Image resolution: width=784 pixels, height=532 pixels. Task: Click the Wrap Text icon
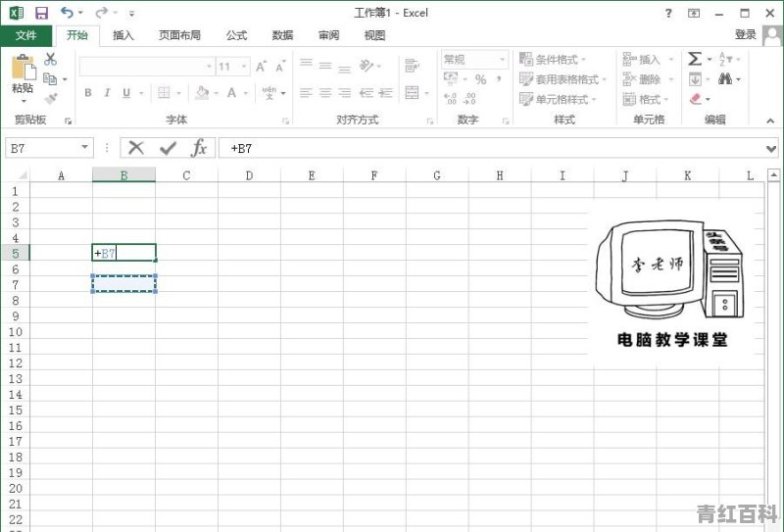coord(412,66)
